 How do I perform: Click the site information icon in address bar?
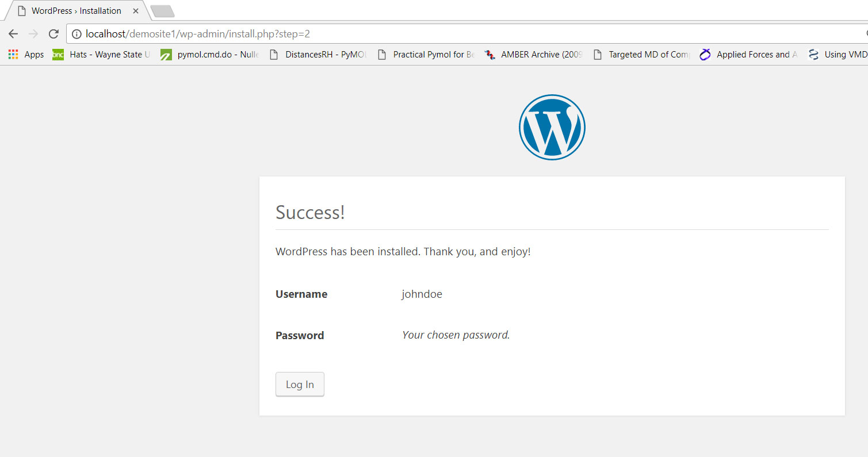77,34
